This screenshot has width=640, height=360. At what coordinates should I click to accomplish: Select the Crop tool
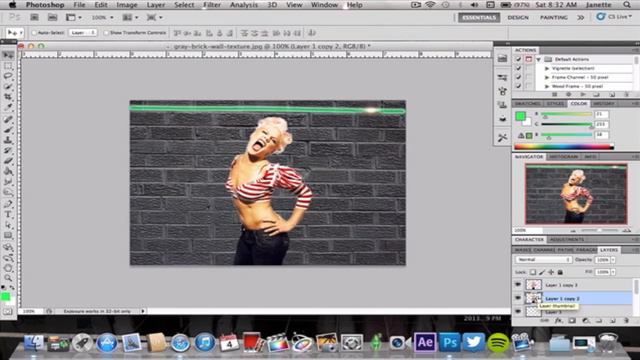pos(8,97)
